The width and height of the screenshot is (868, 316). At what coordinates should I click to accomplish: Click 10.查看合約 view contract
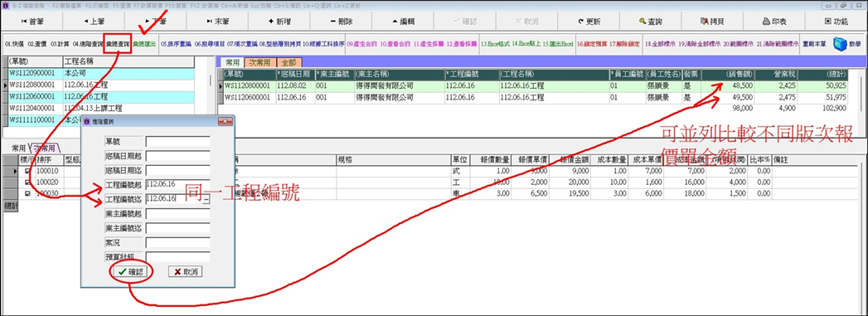coord(395,44)
